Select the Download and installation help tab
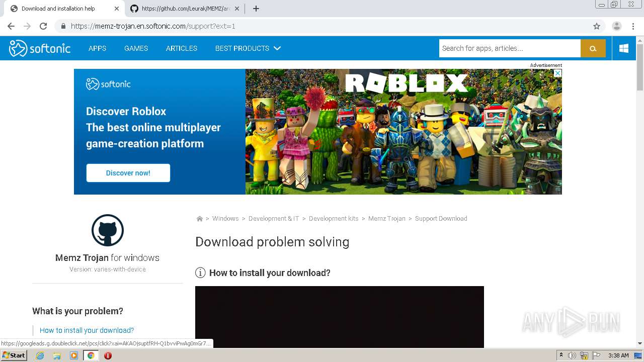Image resolution: width=644 pixels, height=362 pixels. coord(64,9)
